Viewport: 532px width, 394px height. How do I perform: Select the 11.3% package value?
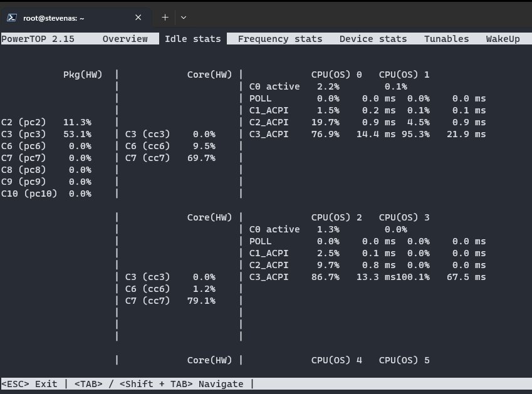tap(77, 122)
